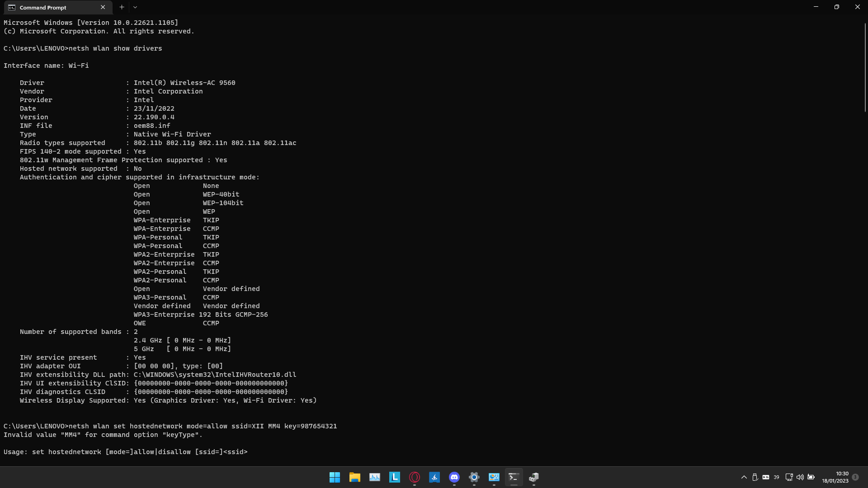Open the network display tray icon
Image resolution: width=868 pixels, height=488 pixels.
pos(789,477)
